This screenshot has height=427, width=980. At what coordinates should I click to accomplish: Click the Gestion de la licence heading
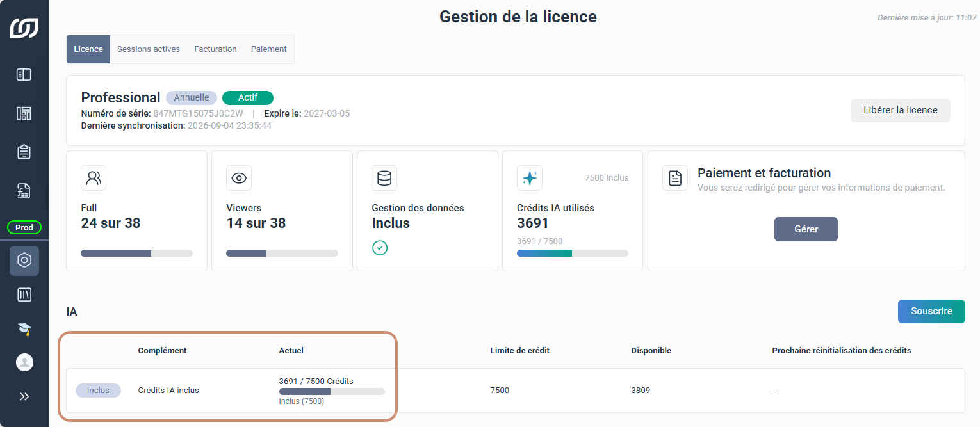pos(518,17)
